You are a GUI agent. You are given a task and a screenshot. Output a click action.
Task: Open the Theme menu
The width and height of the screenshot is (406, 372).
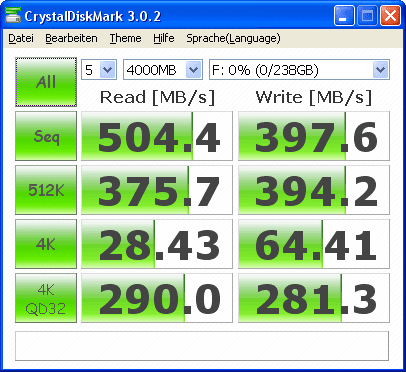(126, 38)
